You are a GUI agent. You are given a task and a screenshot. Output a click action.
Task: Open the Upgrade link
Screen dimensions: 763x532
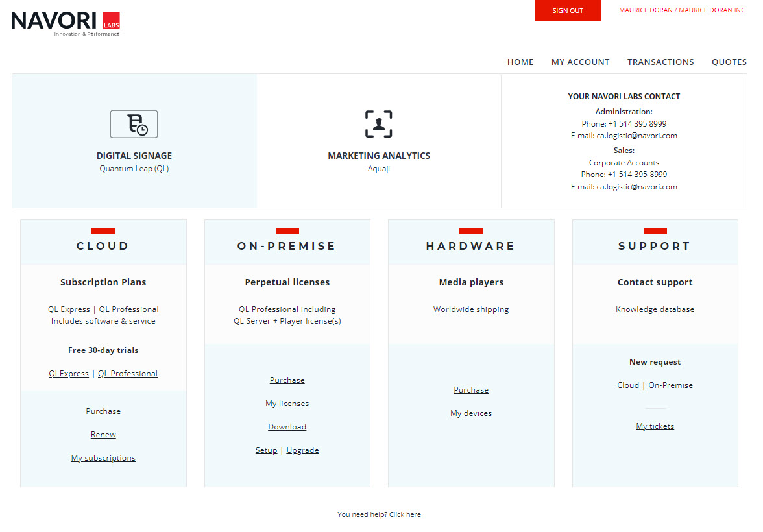pyautogui.click(x=302, y=450)
